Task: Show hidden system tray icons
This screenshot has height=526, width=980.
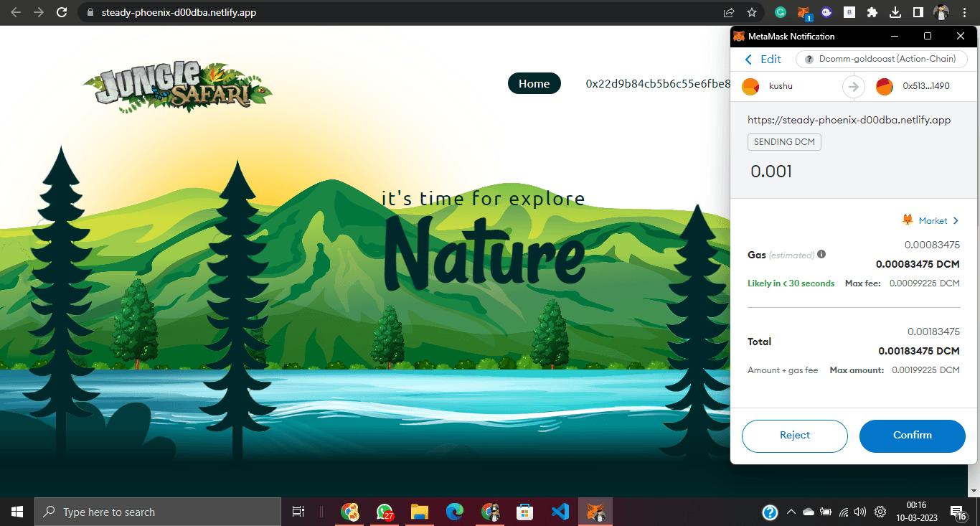Action: click(791, 512)
